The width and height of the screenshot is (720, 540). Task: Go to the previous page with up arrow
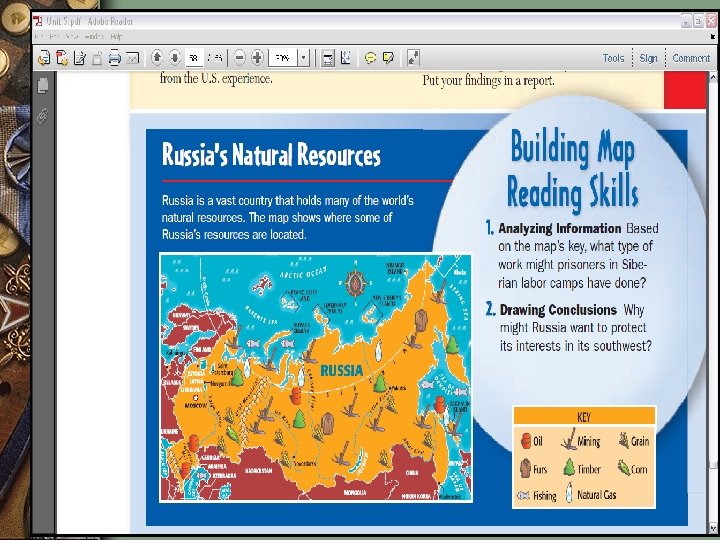pos(158,58)
